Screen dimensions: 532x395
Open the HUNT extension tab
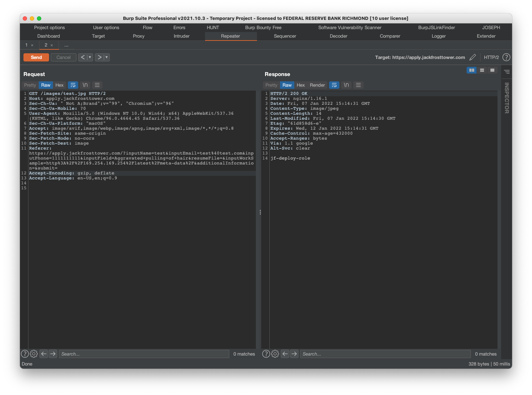click(213, 28)
